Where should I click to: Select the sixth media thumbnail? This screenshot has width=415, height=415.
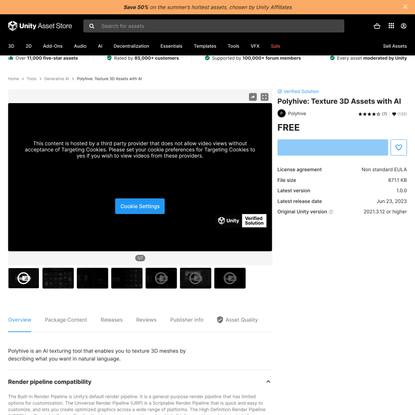click(196, 278)
